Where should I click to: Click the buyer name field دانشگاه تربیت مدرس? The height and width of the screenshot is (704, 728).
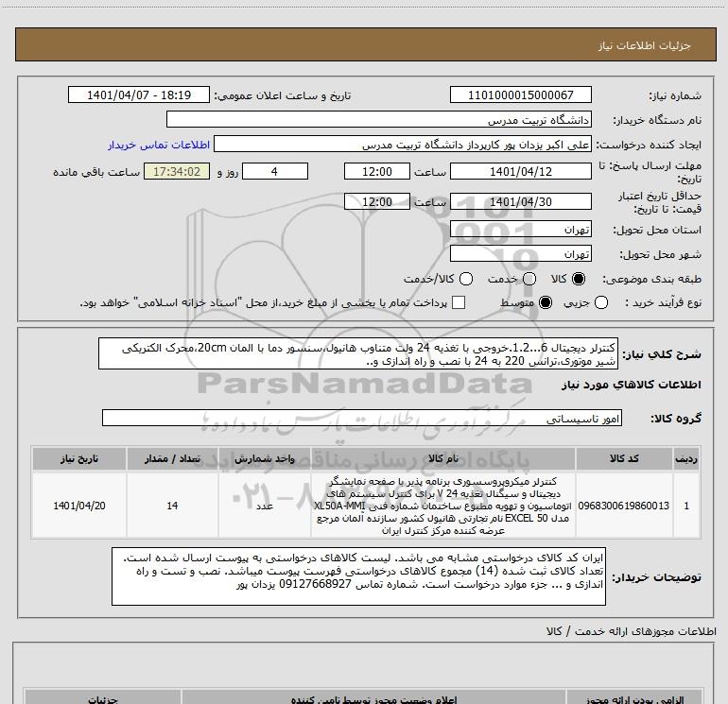tap(379, 119)
